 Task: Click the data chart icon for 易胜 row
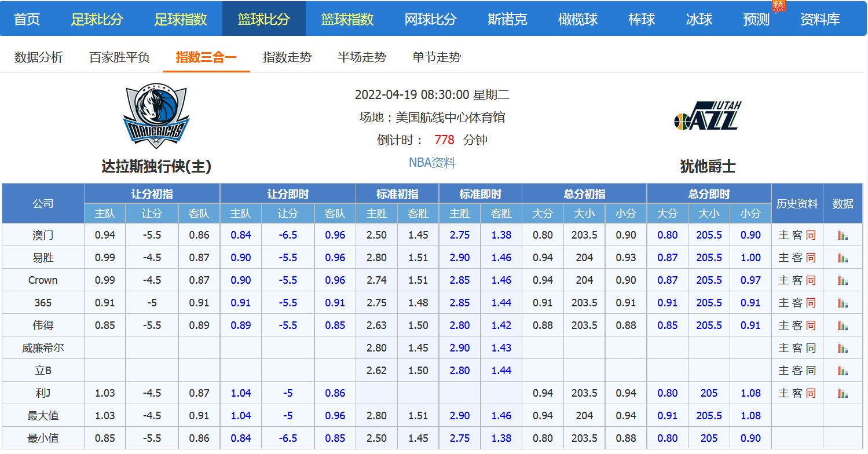(843, 258)
